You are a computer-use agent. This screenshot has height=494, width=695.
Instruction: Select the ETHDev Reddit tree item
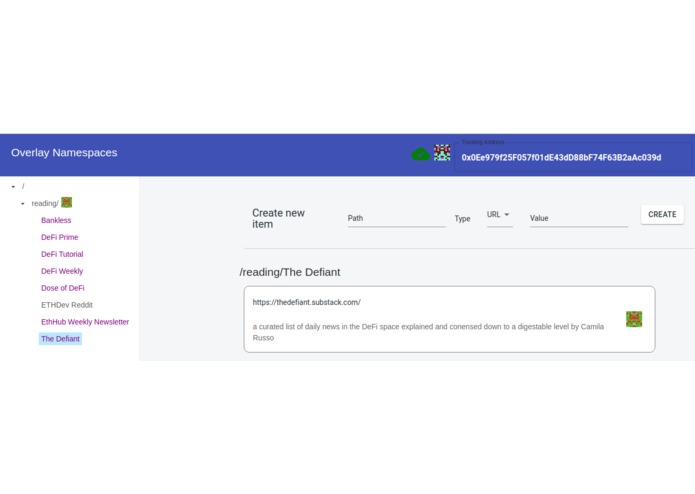click(66, 305)
